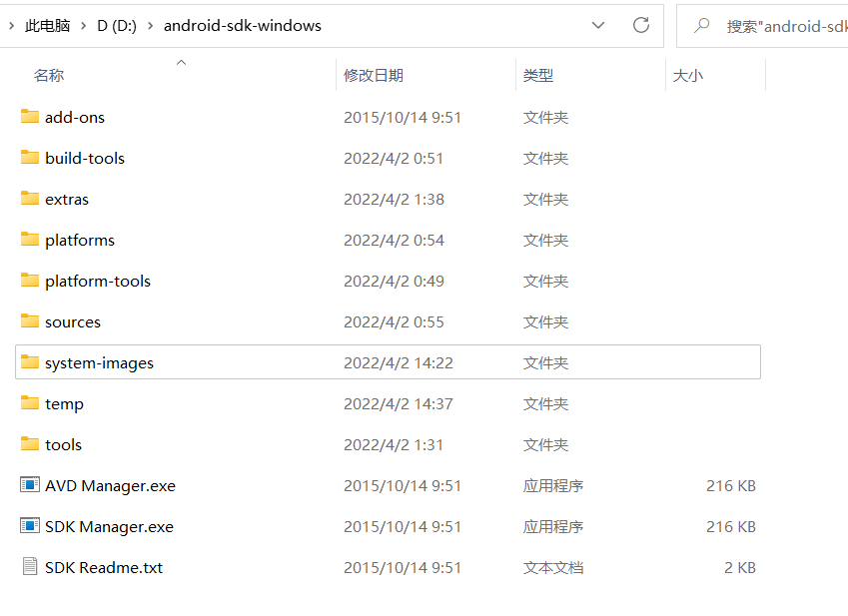Click the date 2022/4/2 1:31 for tools
This screenshot has width=848, height=616.
click(x=394, y=444)
